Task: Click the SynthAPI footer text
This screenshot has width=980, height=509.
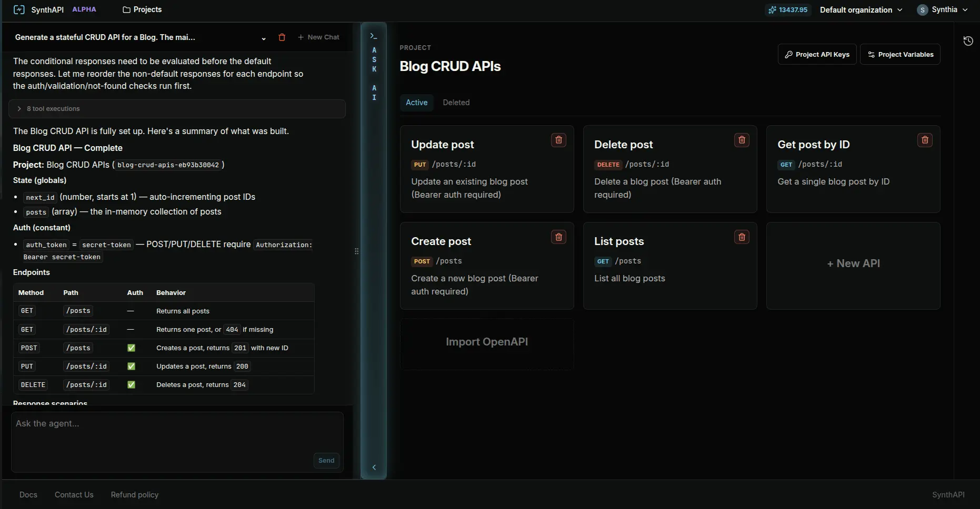Action: coord(948,495)
